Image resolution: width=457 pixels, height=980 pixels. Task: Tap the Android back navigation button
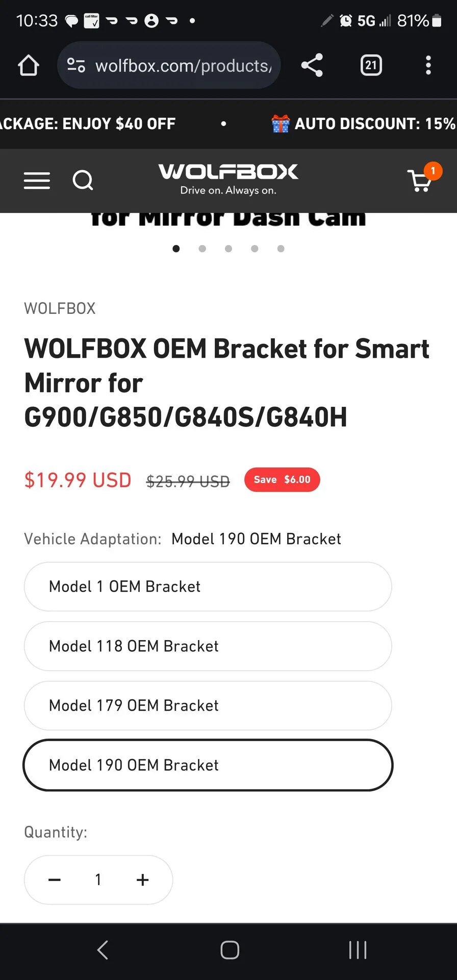pos(103,950)
